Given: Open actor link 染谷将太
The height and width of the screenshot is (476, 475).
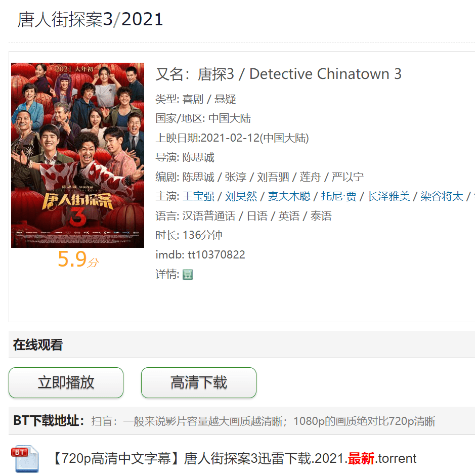Looking at the screenshot, I should [442, 196].
